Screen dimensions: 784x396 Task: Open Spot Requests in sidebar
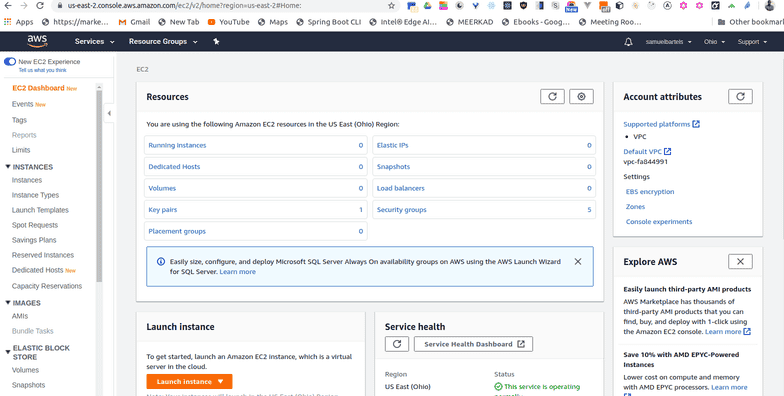pyautogui.click(x=34, y=225)
